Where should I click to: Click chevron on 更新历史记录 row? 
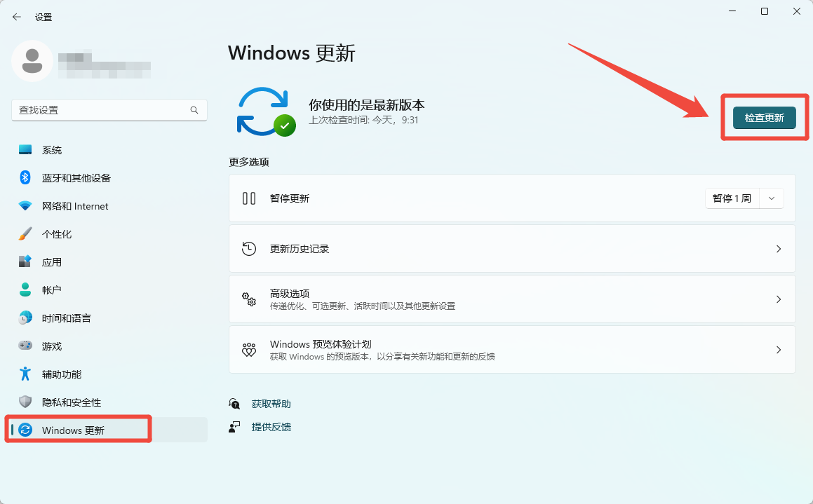pyautogui.click(x=778, y=249)
